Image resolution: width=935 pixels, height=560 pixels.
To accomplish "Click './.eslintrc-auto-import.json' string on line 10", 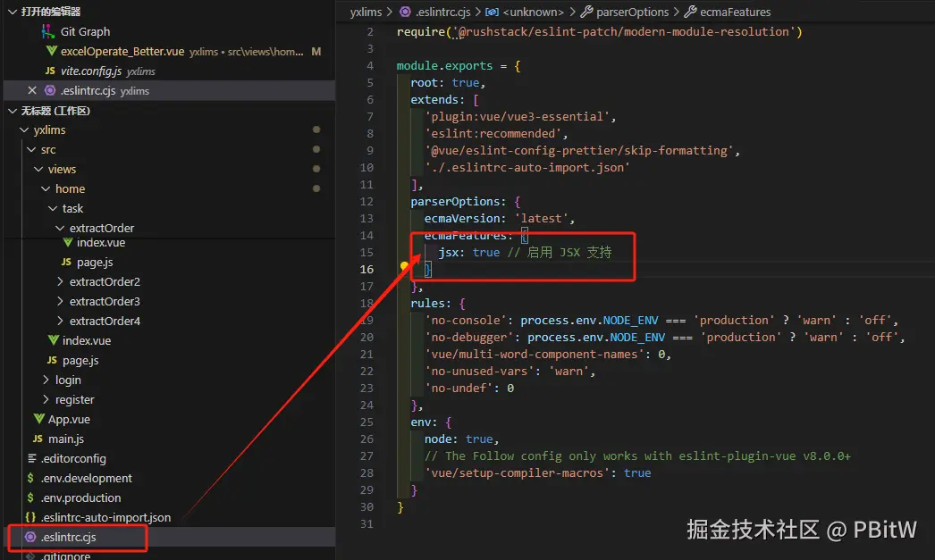I will 527,167.
